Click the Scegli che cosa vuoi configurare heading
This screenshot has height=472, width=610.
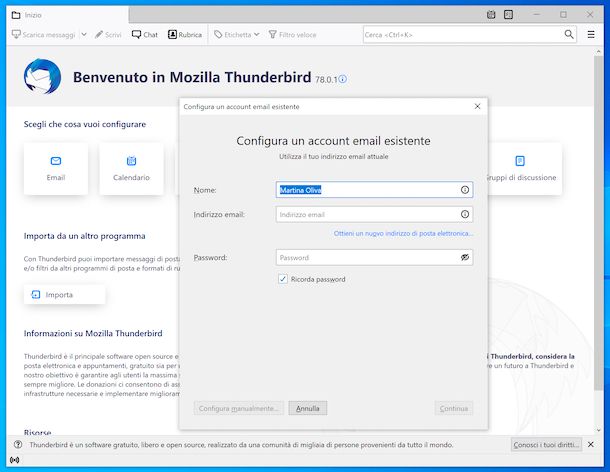pyautogui.click(x=85, y=125)
